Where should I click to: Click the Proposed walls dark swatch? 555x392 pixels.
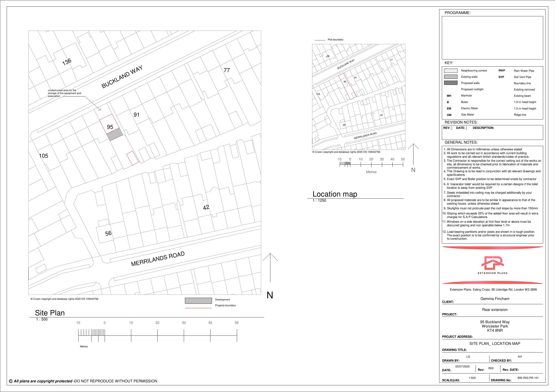(x=451, y=83)
